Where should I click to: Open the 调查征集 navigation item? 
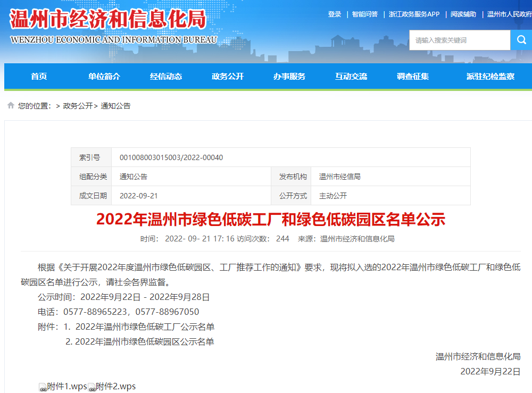coord(413,76)
